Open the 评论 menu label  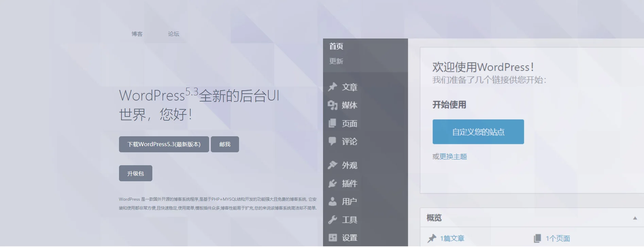tap(350, 142)
